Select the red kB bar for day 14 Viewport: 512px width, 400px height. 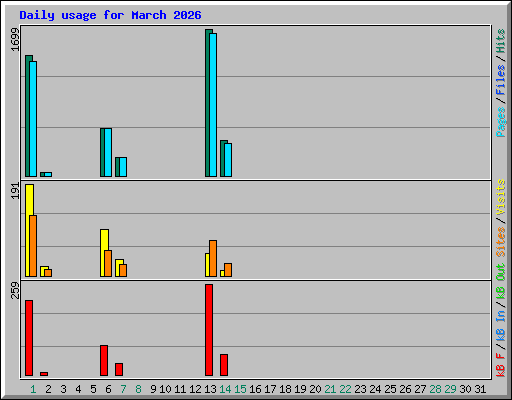click(x=224, y=365)
